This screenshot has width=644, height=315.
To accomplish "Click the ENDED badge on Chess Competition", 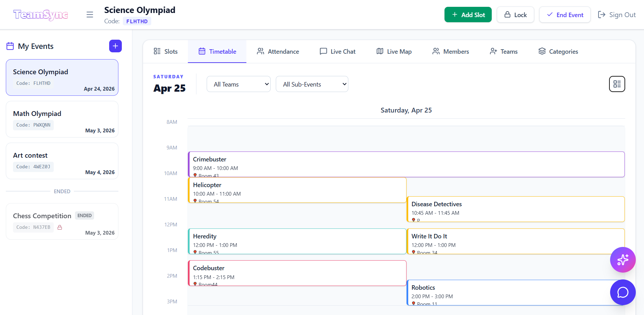I will click(x=85, y=215).
